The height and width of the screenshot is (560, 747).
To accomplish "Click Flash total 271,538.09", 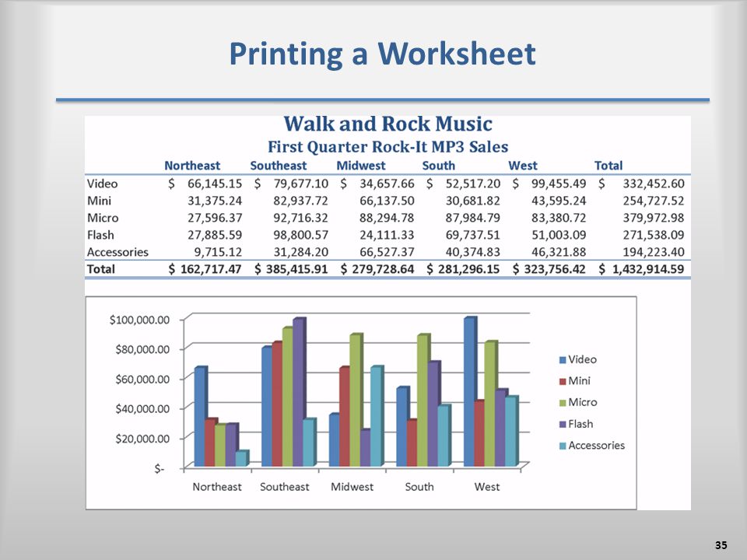I will [x=653, y=235].
